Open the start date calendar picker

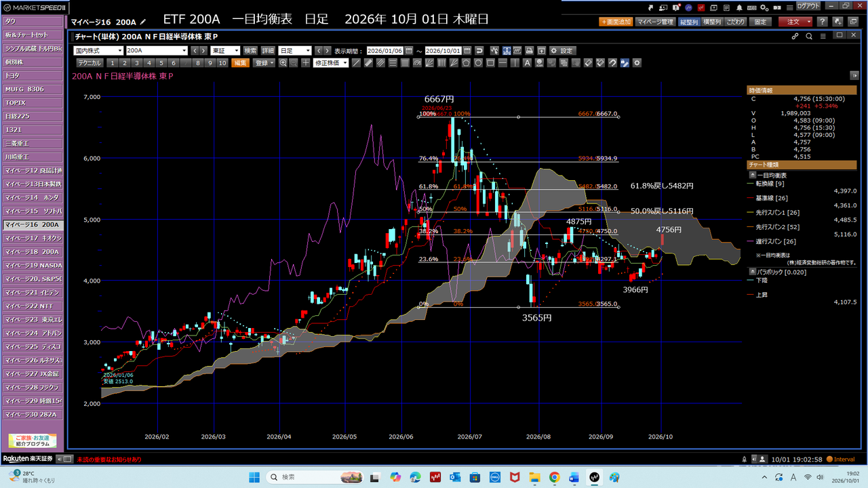coord(409,51)
